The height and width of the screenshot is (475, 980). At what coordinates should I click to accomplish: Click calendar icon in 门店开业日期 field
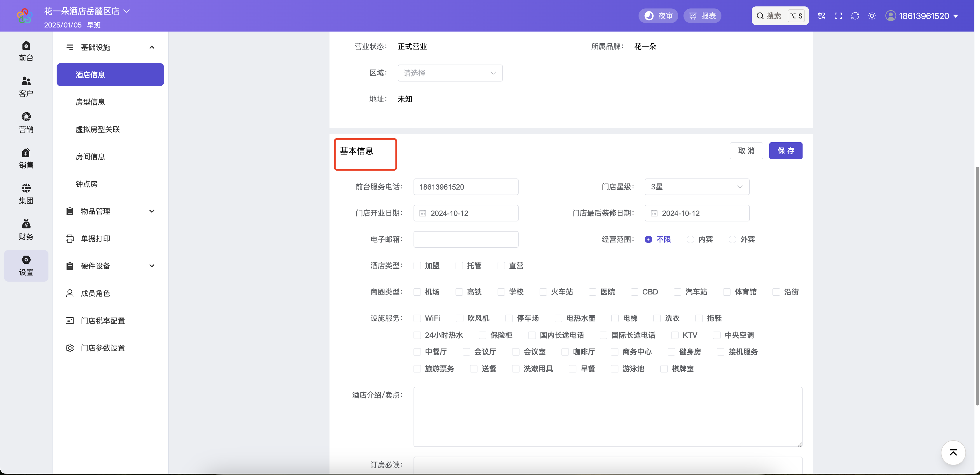pos(423,213)
